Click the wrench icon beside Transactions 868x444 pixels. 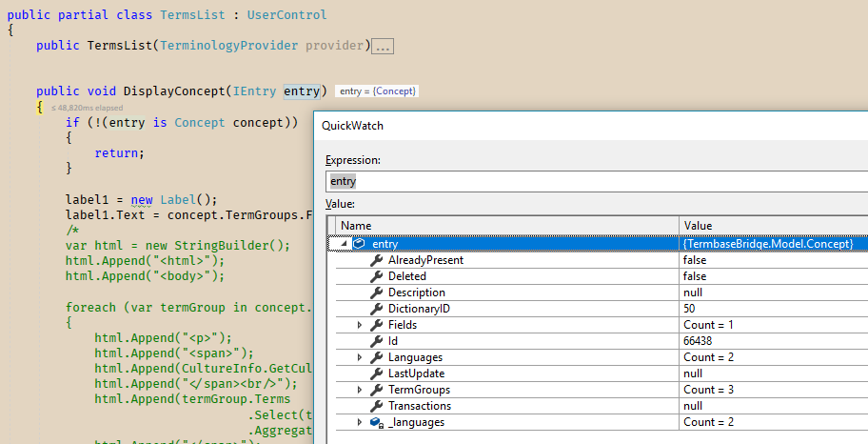coord(376,406)
